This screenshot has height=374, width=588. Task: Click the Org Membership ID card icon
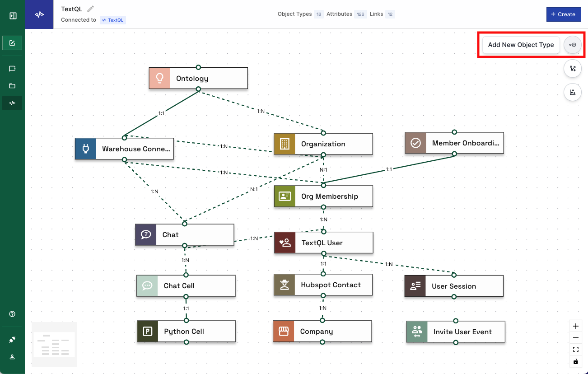coord(285,196)
